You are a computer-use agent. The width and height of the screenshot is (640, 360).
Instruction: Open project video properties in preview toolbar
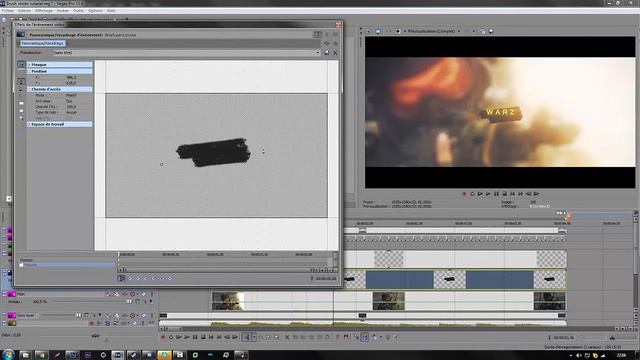coord(369,31)
